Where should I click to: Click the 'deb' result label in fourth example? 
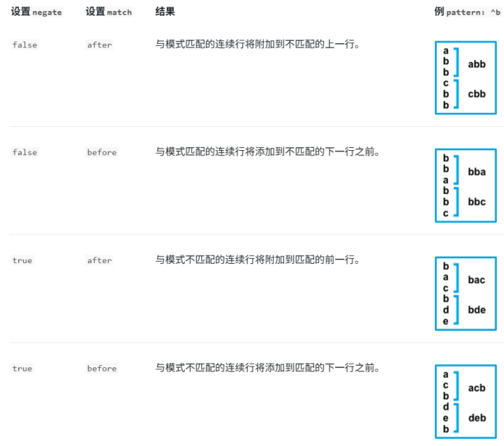pos(477,418)
